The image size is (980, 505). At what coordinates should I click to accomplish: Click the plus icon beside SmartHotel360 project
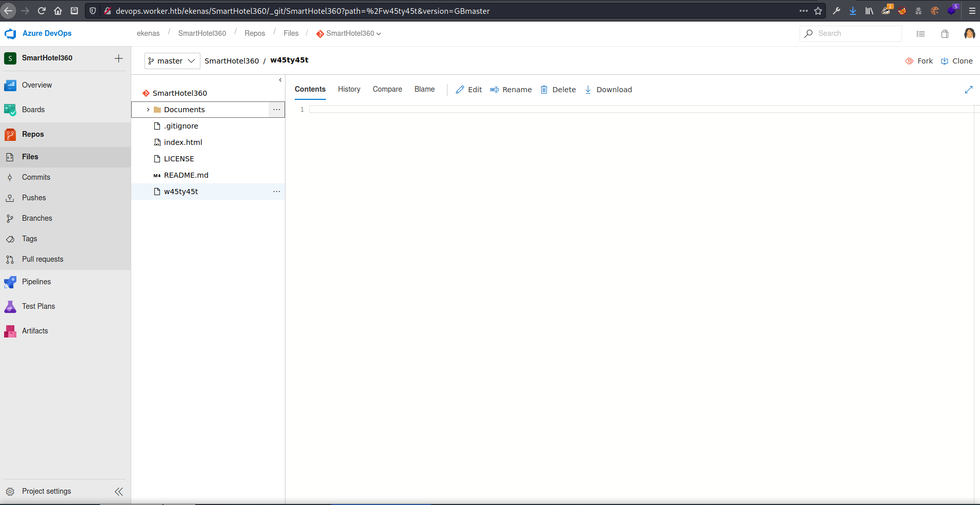(118, 58)
